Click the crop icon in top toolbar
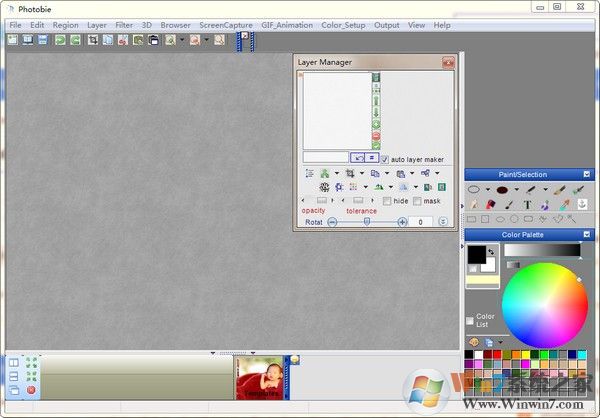This screenshot has height=418, width=600. pyautogui.click(x=92, y=41)
